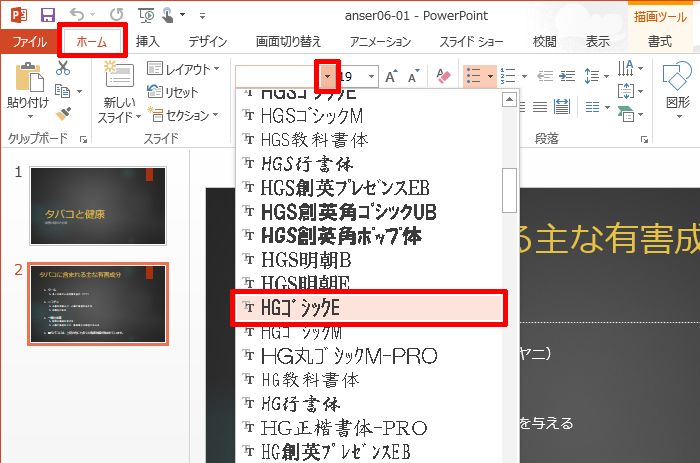700x463 pixels.
Task: Open the line spacing icon
Action: [x=592, y=76]
